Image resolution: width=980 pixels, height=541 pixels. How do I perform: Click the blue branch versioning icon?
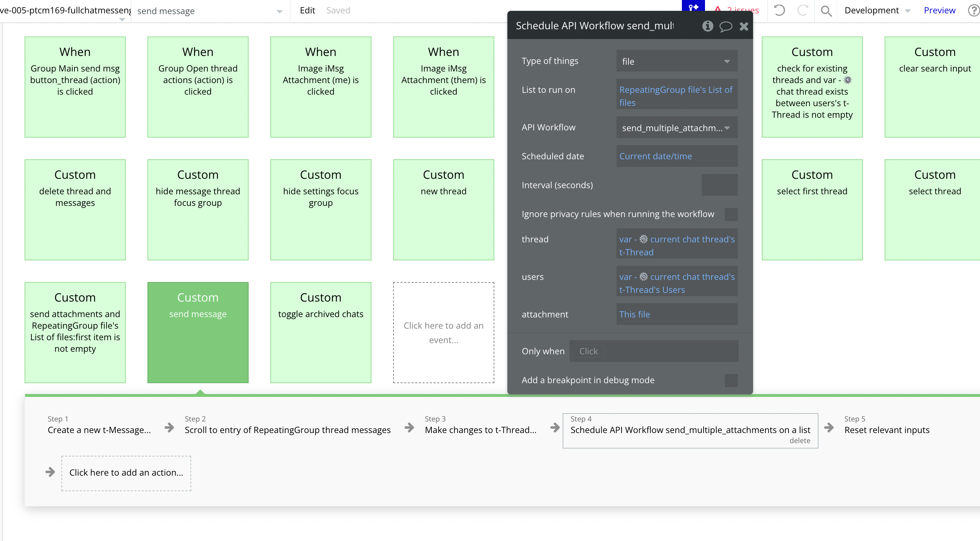point(693,7)
